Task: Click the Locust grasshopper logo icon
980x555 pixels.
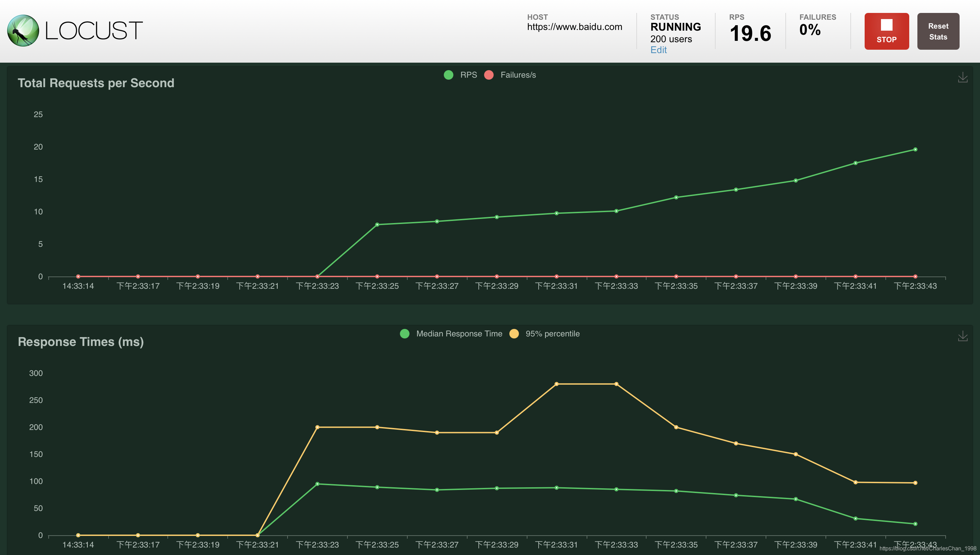Action: pos(23,31)
